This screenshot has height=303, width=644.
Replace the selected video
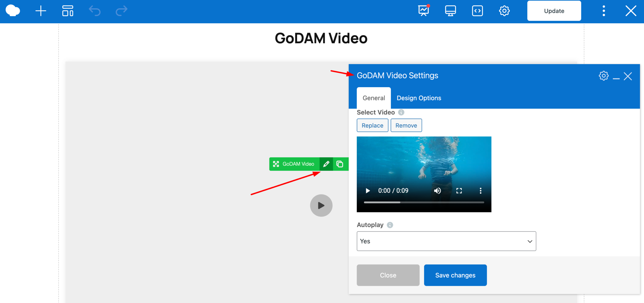point(372,125)
